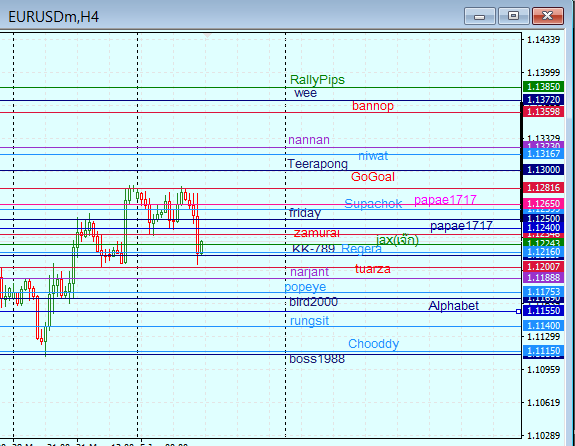
Task: Select the green 1.13850 price label
Action: click(x=543, y=87)
